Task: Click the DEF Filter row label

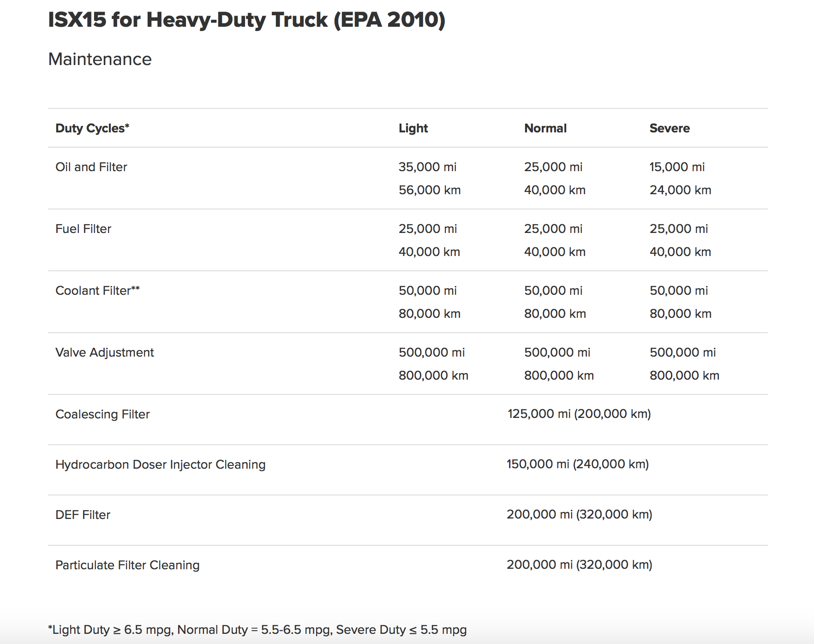Action: pos(83,515)
